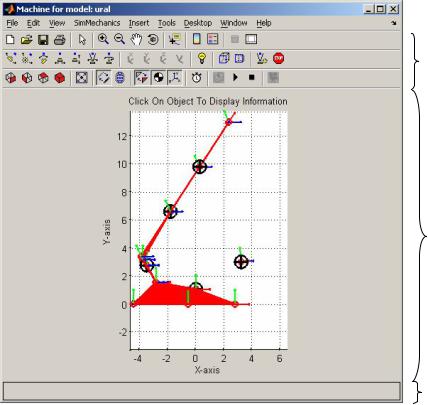Minimize the Machine for model: ural window
The height and width of the screenshot is (405, 428).
click(369, 9)
